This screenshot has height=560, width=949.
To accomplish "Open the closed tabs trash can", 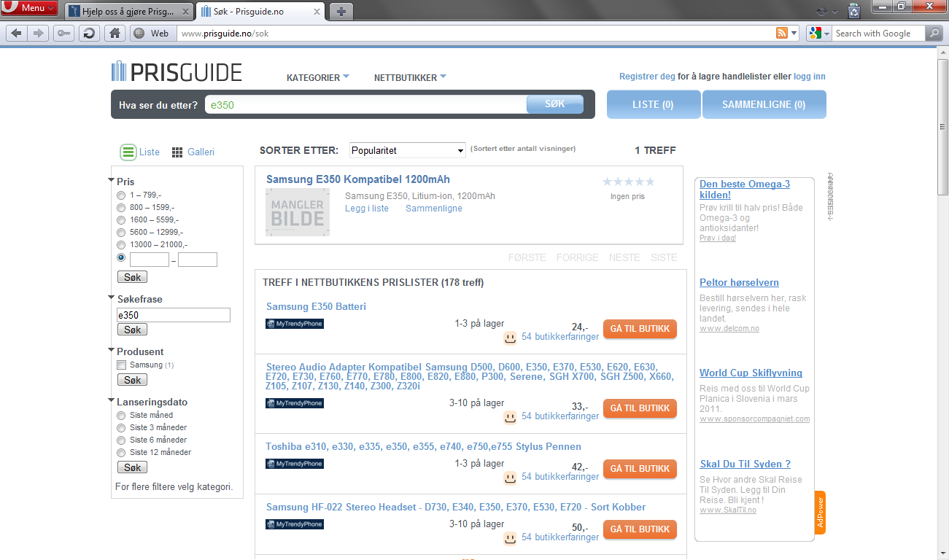I will 854,10.
